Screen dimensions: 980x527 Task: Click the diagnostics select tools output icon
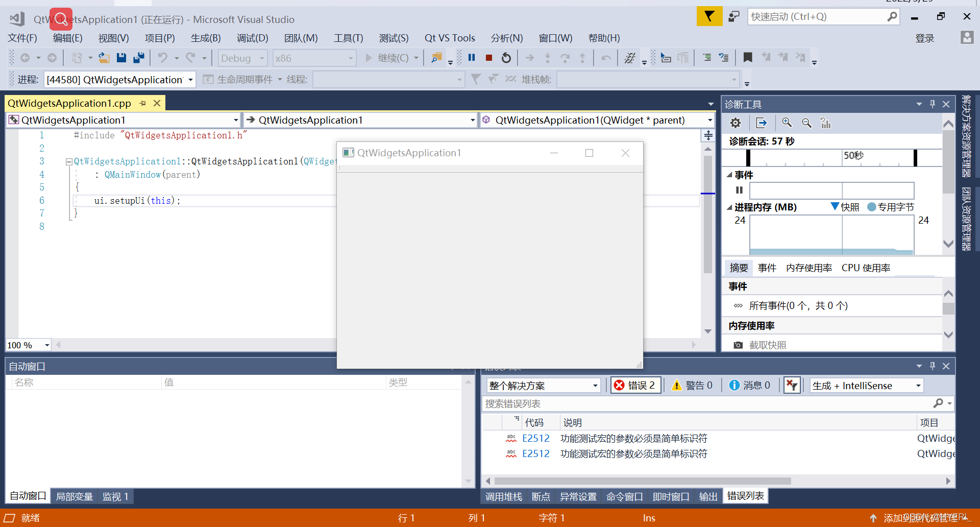pos(762,123)
